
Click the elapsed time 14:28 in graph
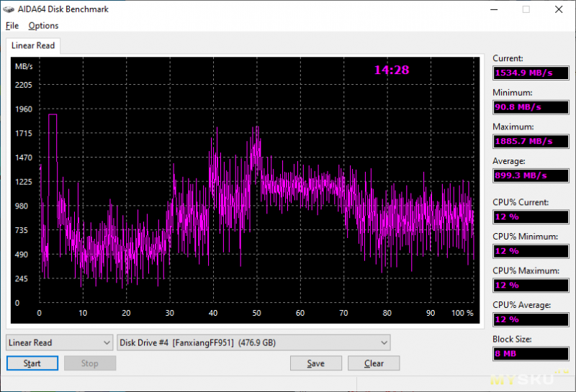[392, 70]
